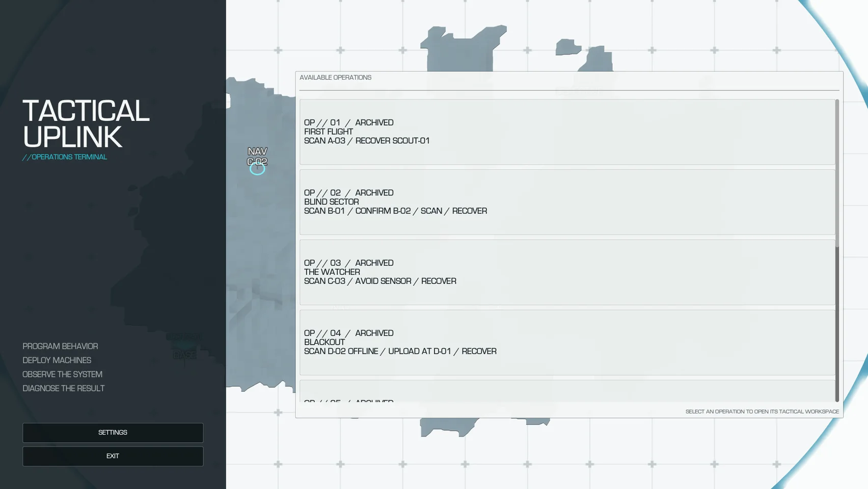Launch operation 04 Blackout

click(x=567, y=342)
